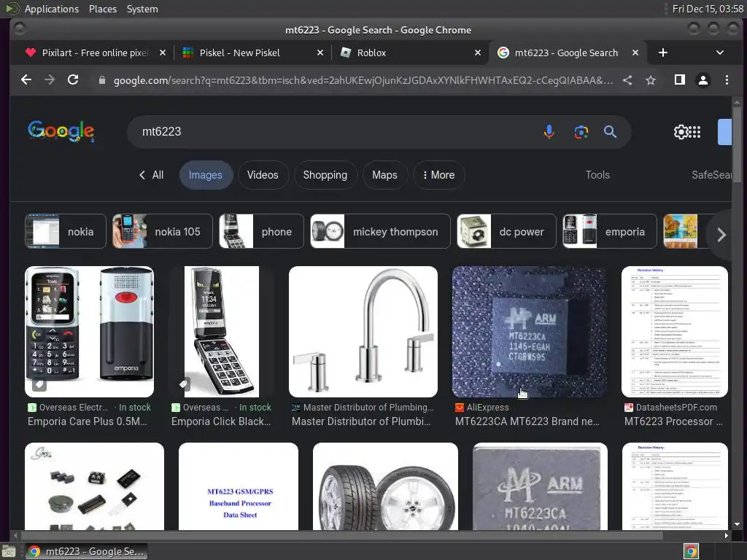Open Chrome three-dot menu
The height and width of the screenshot is (560, 747).
[x=727, y=80]
